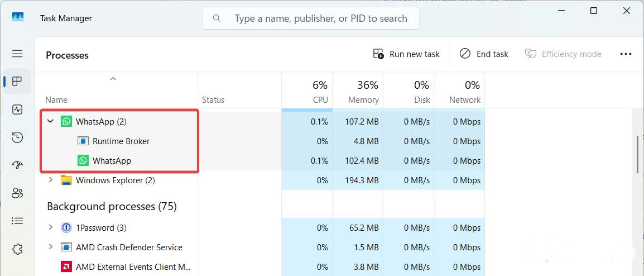Viewport: 644px width, 276px height.
Task: Select AMD Crash Defender Service name
Action: click(x=129, y=247)
